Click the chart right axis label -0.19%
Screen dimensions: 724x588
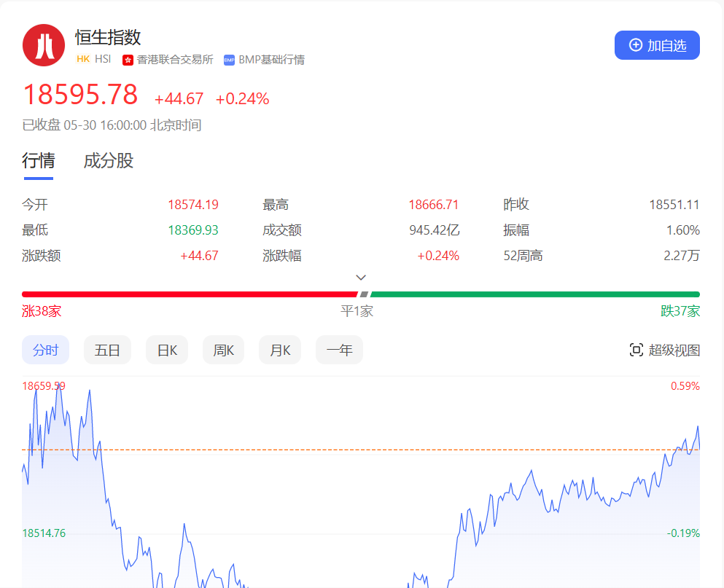tap(683, 533)
